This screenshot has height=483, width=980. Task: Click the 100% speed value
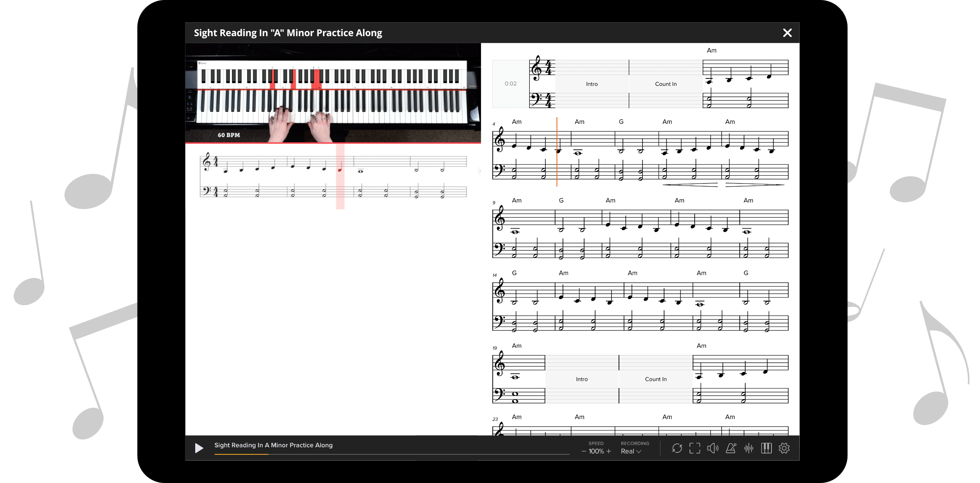(596, 451)
